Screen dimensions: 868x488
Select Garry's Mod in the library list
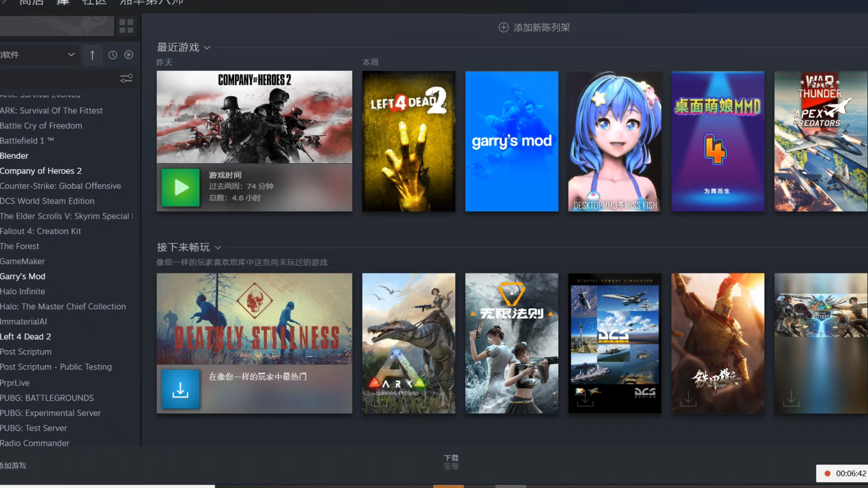pos(23,277)
